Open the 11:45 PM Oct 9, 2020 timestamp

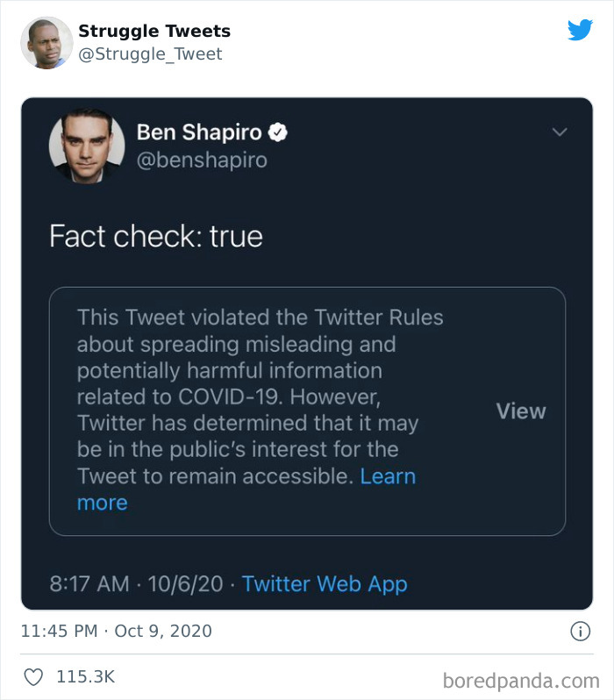pos(117,632)
